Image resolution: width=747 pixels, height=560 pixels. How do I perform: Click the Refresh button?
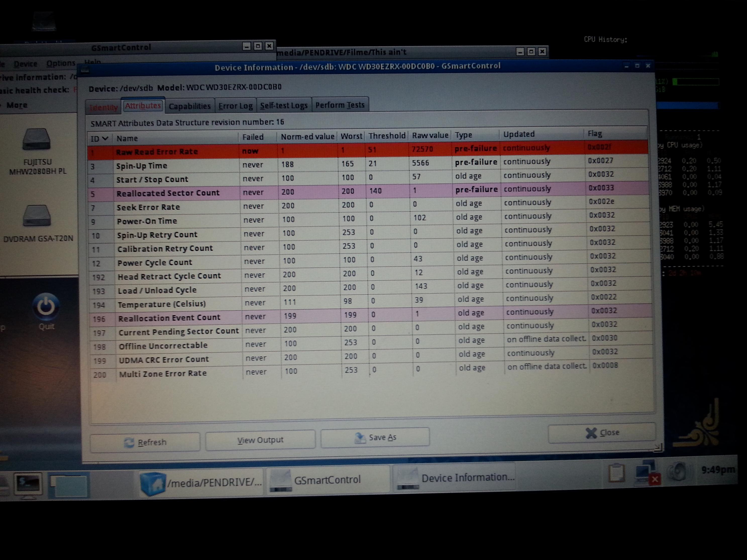pyautogui.click(x=145, y=442)
